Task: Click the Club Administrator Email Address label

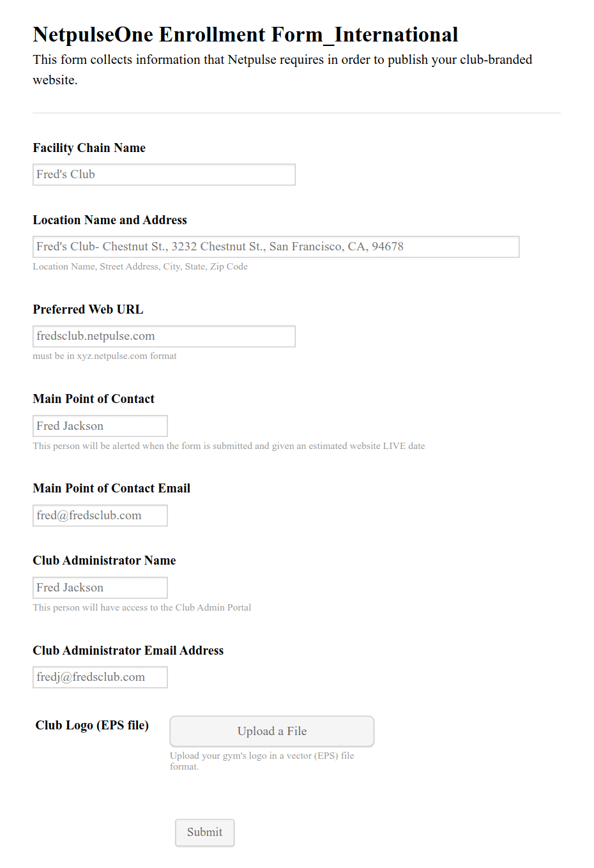Action: (x=128, y=651)
